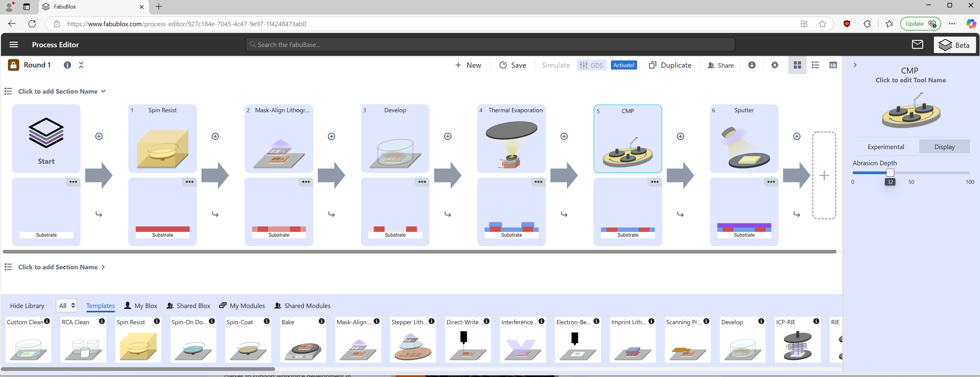The image size is (980, 377).
Task: Open the All library filter dropdown
Action: [x=67, y=306]
